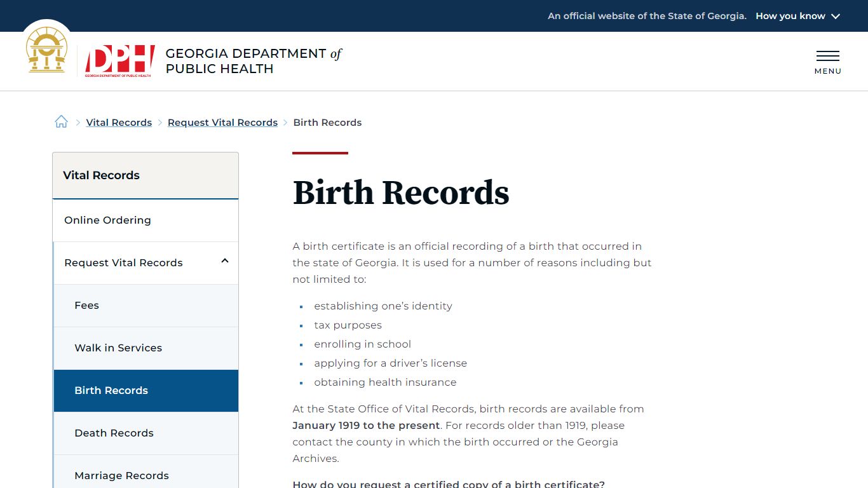This screenshot has height=488, width=868.
Task: Open the hamburger MENU button
Action: [827, 62]
